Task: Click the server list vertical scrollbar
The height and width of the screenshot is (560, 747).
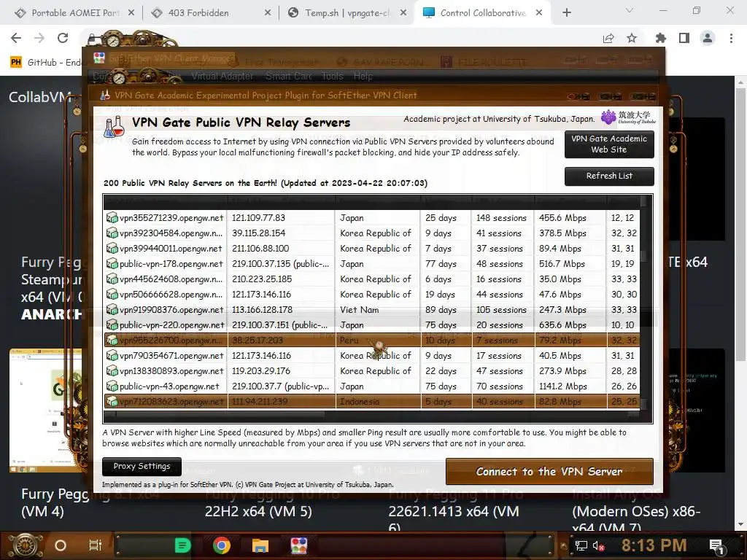Action: (644, 303)
